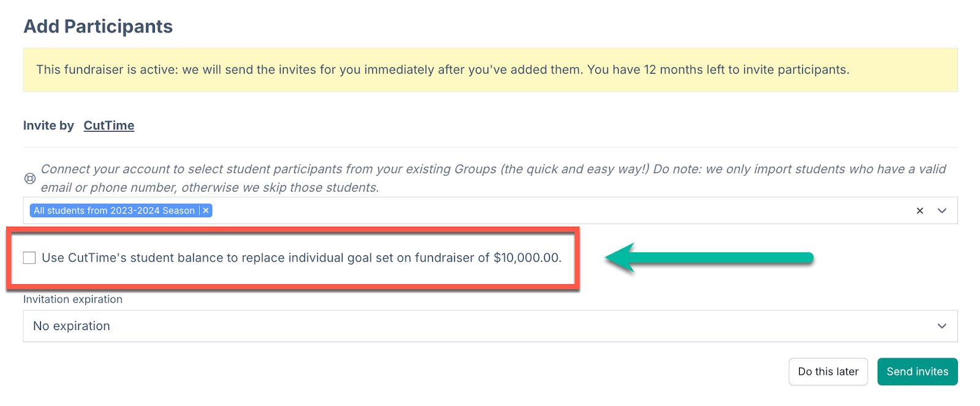
Task: Click the lifebuoy help icon beside the description
Action: (x=30, y=178)
